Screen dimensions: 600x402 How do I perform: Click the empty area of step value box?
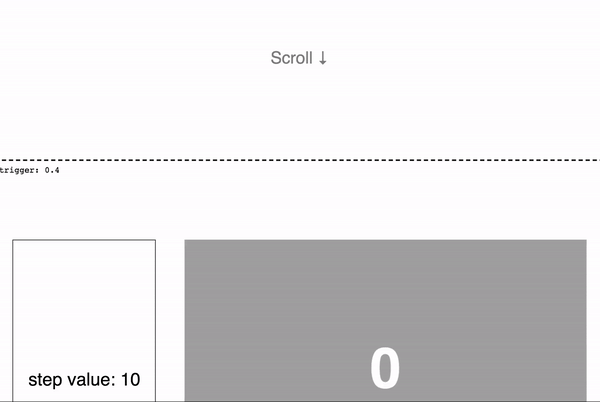[x=84, y=302]
